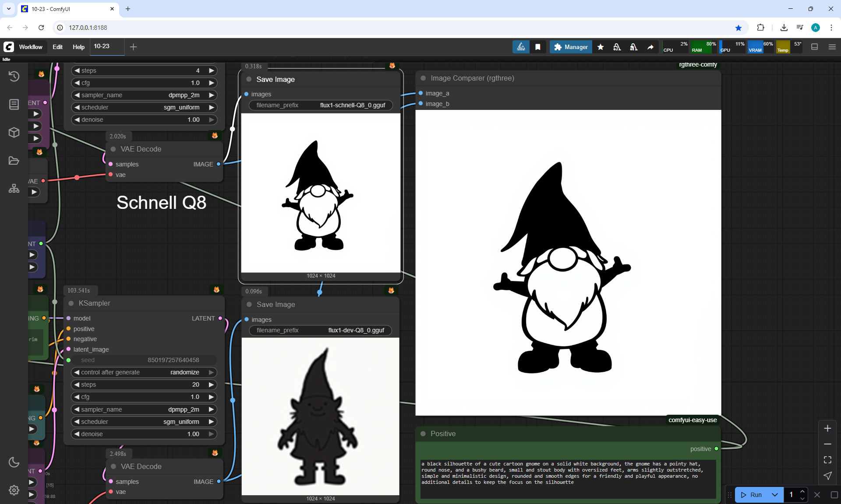This screenshot has height=504, width=841.
Task: Open the node library cube icon
Action: 14,132
